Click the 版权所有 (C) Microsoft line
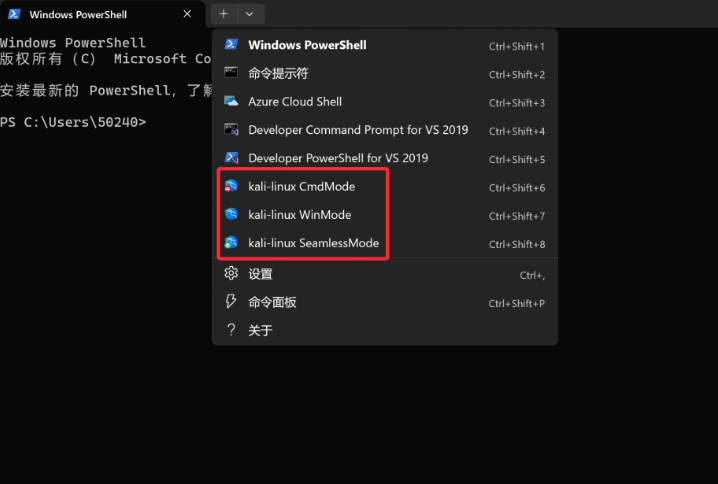The width and height of the screenshot is (718, 484). click(106, 59)
